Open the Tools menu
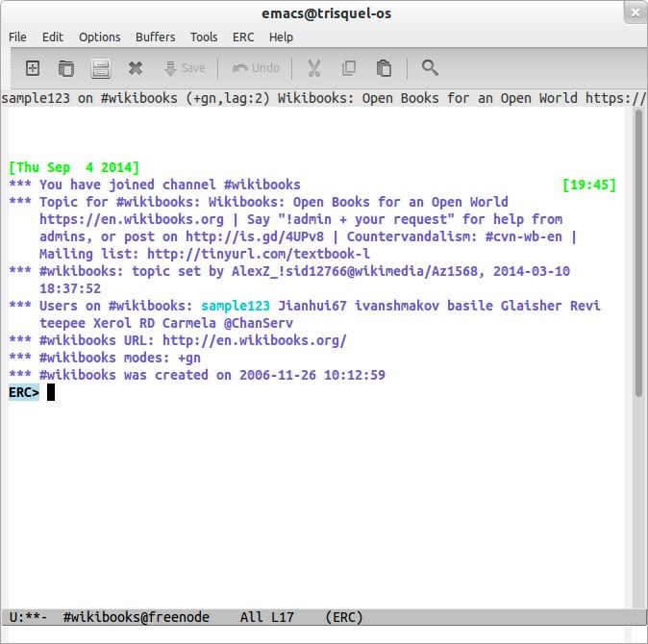The height and width of the screenshot is (644, 648). [204, 37]
